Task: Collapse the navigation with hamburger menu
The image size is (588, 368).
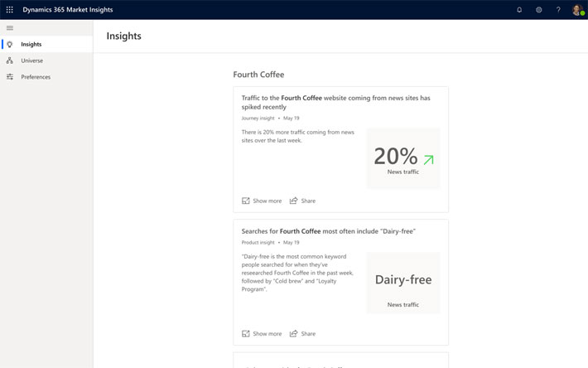Action: 10,28
